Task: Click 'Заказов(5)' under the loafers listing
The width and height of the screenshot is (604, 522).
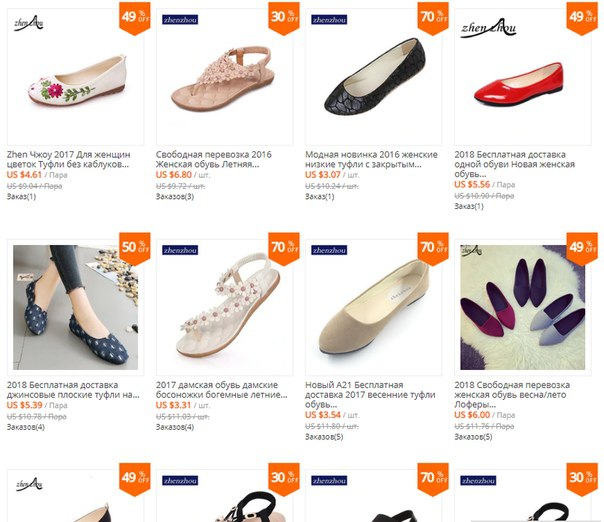Action: click(x=473, y=437)
